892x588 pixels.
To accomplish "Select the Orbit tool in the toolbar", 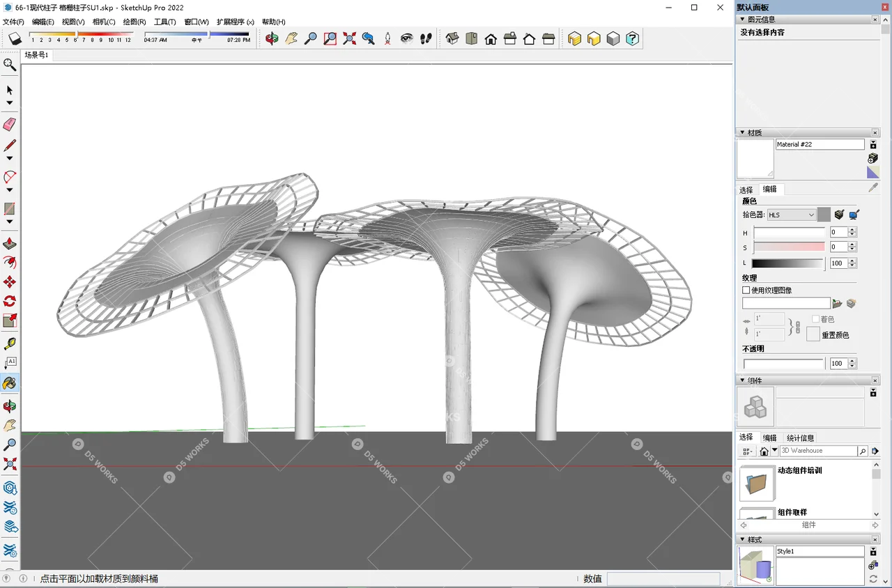I will pyautogui.click(x=272, y=39).
